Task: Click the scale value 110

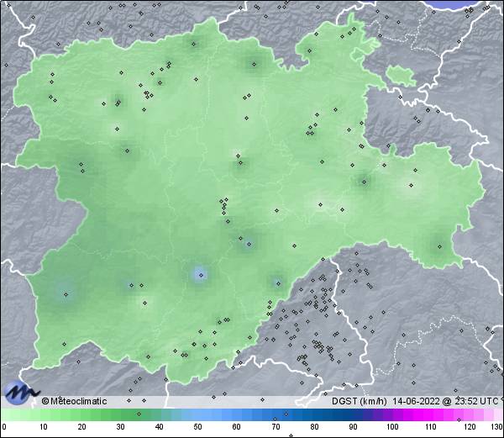Action: tap(431, 427)
